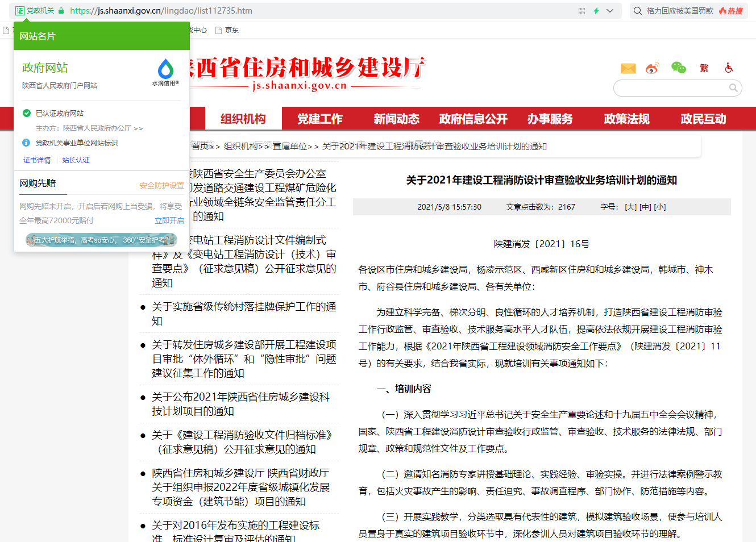Expand the address bar dropdown arrow
Screen dimensions: 756x542
point(610,11)
